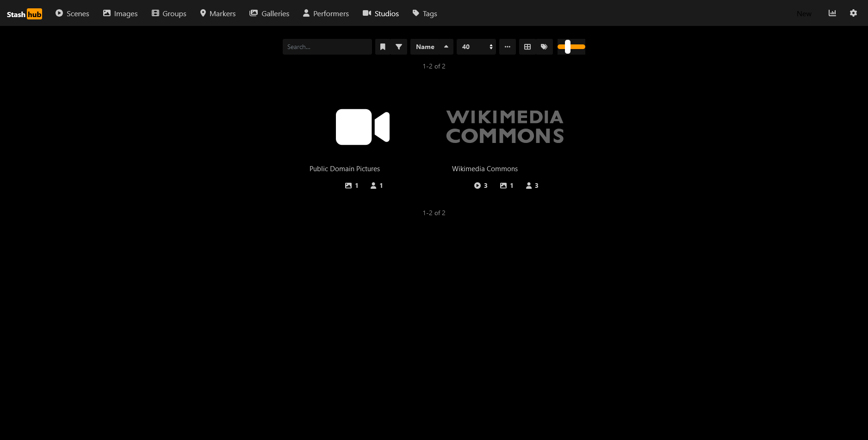Open the Markers page
This screenshot has width=868, height=440.
tap(217, 13)
